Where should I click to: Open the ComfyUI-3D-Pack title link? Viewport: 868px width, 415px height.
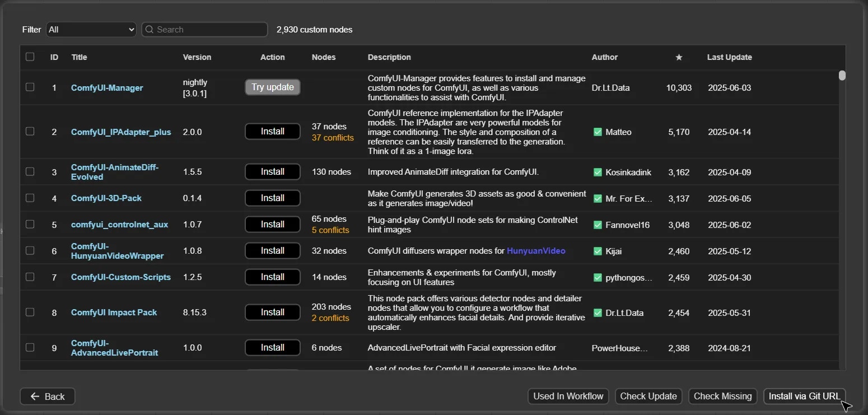click(x=106, y=198)
